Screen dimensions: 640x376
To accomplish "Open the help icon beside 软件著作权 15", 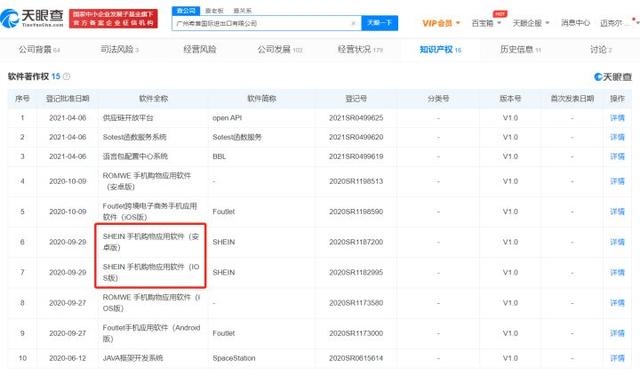I will pyautogui.click(x=67, y=76).
